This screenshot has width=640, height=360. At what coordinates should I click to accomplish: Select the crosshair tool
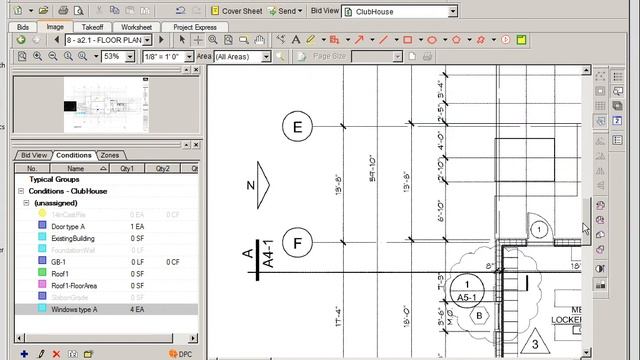[198, 40]
